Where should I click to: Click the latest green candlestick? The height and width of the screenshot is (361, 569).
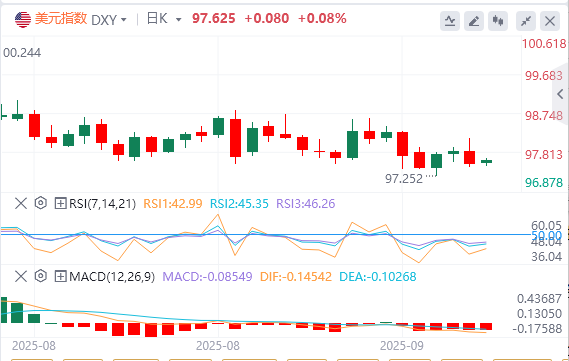pyautogui.click(x=486, y=161)
